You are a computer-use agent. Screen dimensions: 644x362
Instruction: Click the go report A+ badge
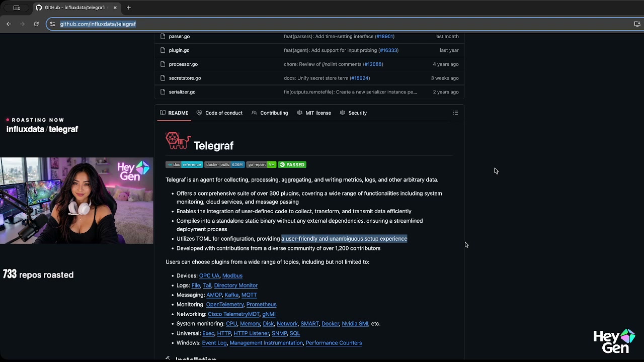tap(261, 164)
